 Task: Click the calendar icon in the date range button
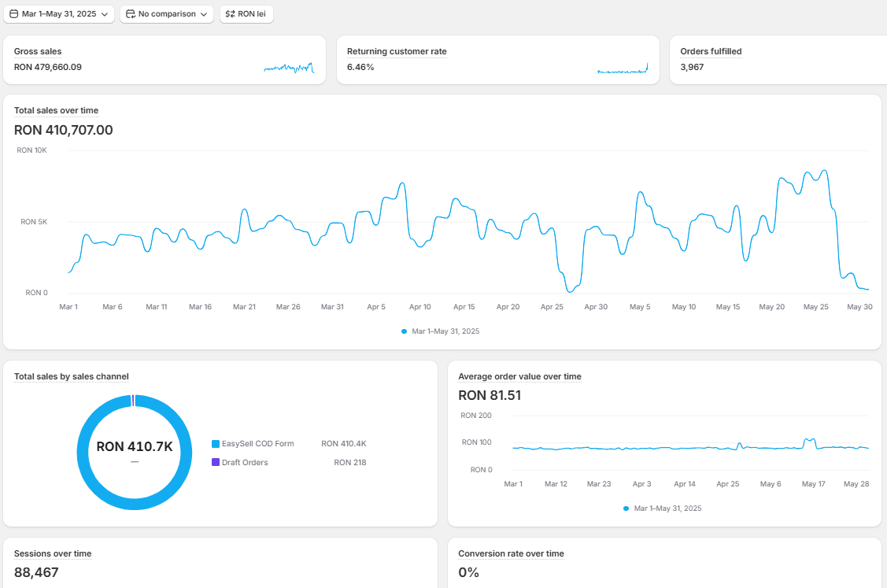pos(13,14)
